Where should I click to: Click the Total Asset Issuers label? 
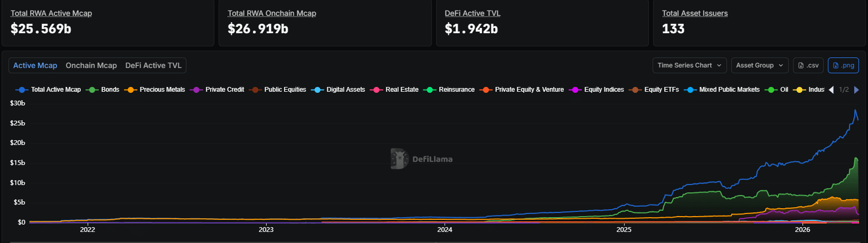pos(695,13)
